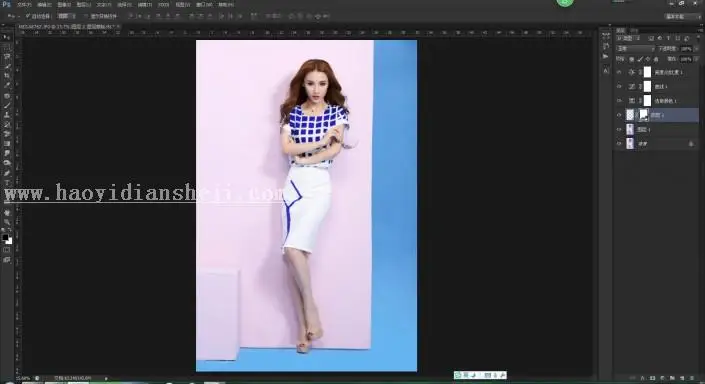The image size is (705, 384).
Task: Open status bar info arrow menu
Action: click(x=106, y=379)
